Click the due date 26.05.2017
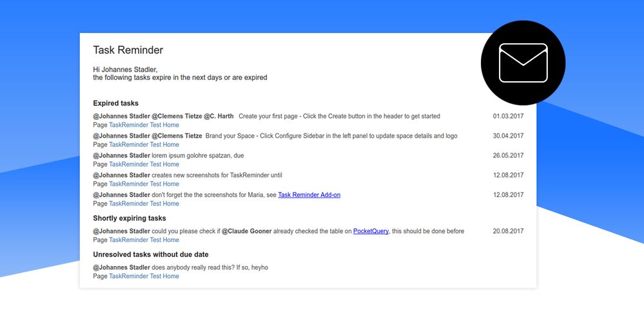Screen dimensions: 644x315 (x=509, y=155)
